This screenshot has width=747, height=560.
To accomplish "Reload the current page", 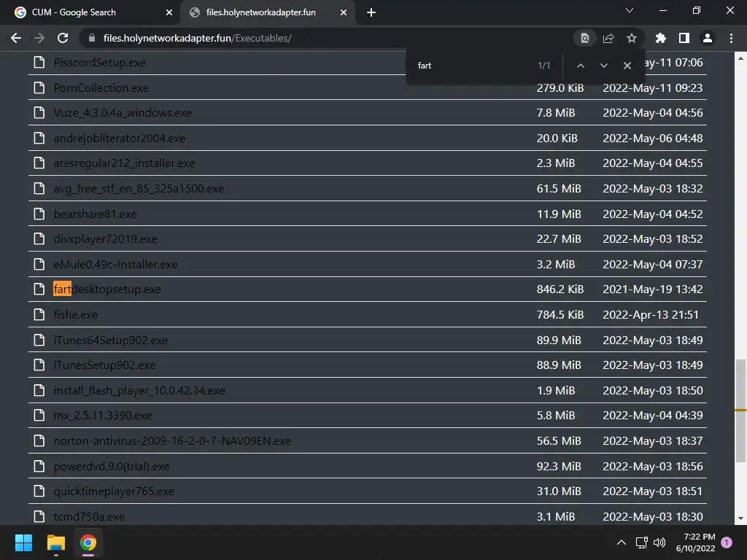I will click(x=63, y=38).
